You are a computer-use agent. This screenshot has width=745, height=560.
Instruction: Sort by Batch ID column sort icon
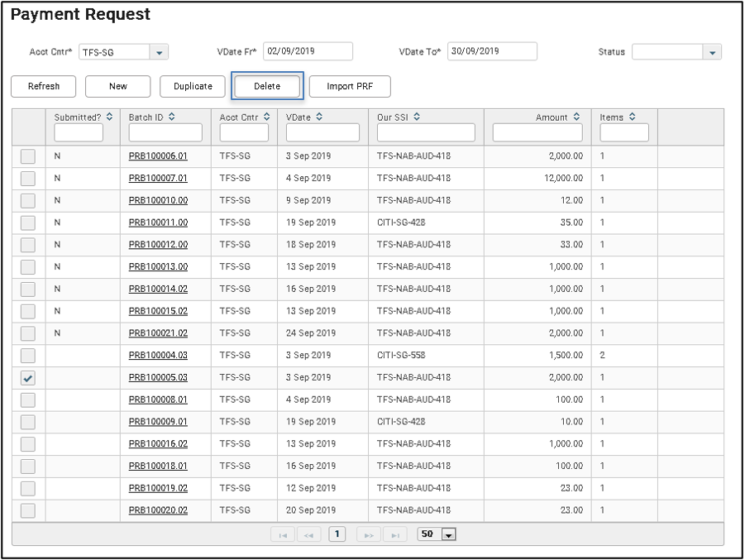pyautogui.click(x=172, y=117)
